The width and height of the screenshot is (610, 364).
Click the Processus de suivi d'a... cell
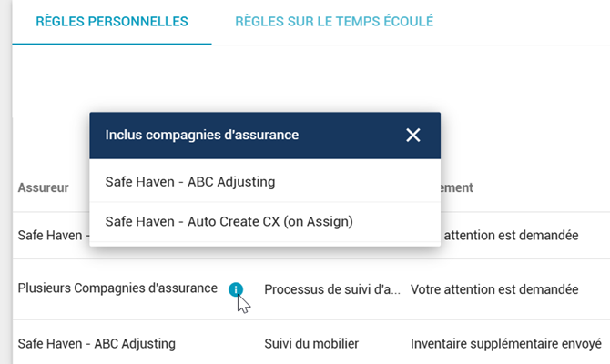click(332, 289)
